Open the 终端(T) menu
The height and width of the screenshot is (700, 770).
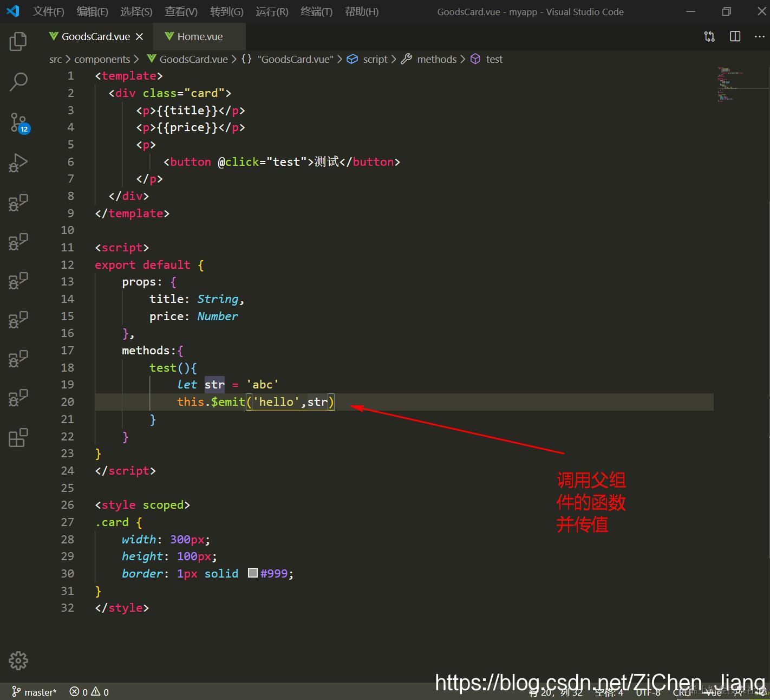(x=317, y=11)
